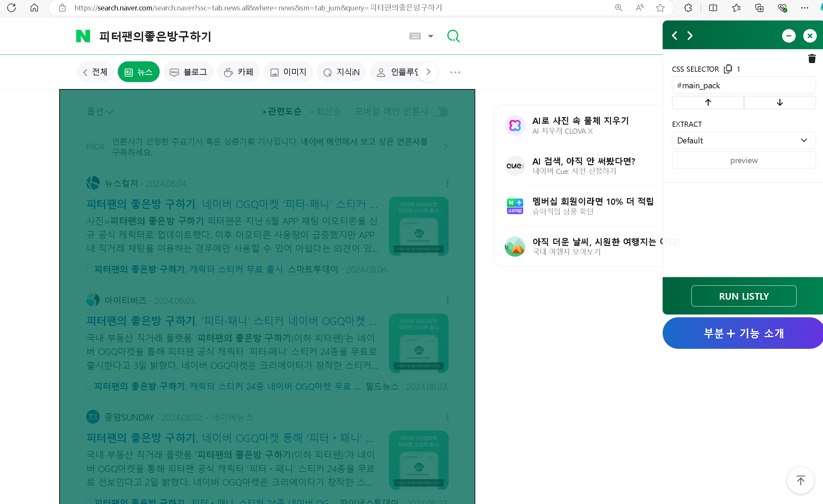Activate the read aloud icon

(639, 8)
